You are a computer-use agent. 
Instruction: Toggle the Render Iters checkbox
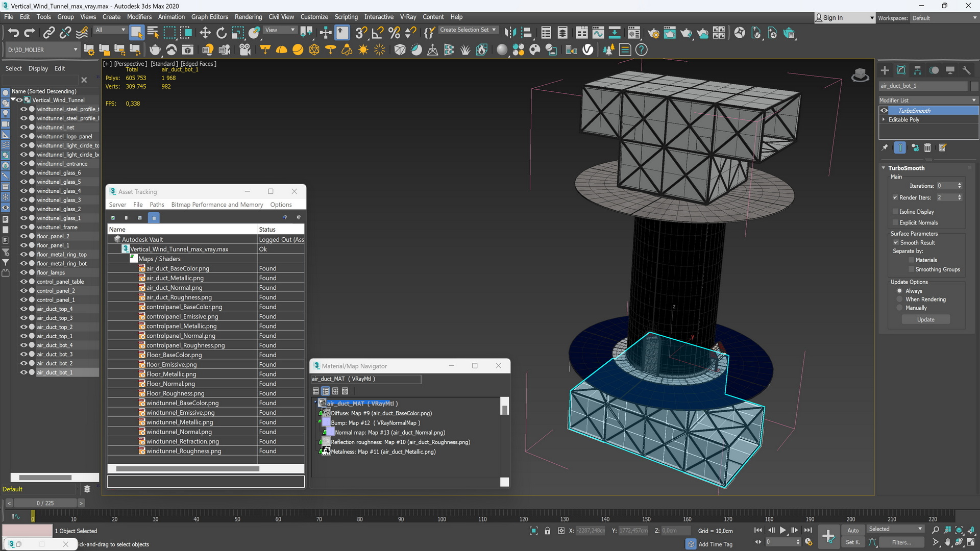coord(895,197)
